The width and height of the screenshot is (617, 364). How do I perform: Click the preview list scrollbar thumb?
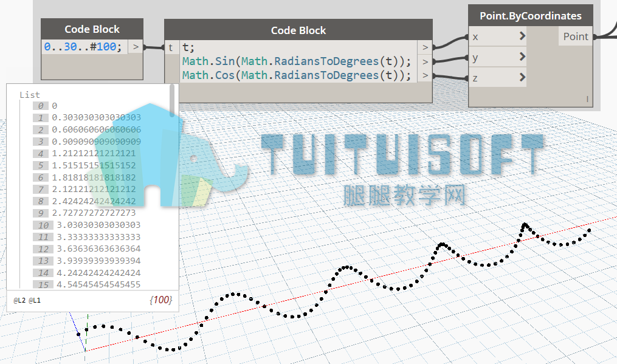pos(172,100)
